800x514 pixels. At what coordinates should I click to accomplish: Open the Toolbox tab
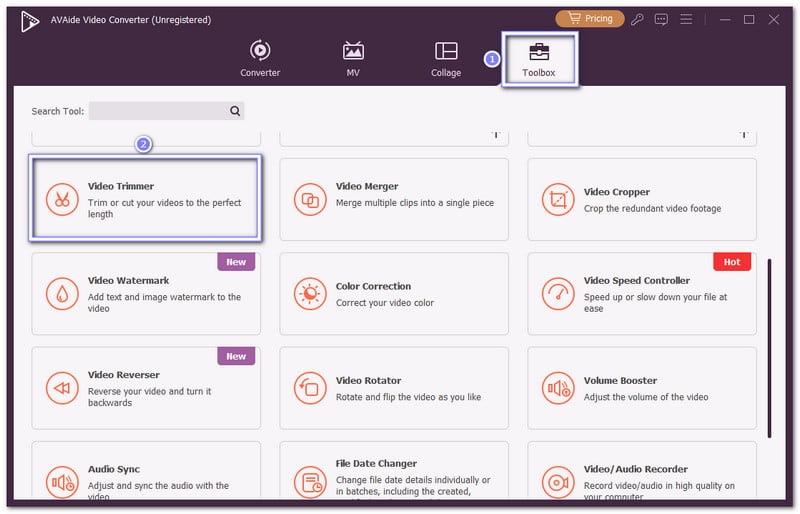(x=539, y=58)
